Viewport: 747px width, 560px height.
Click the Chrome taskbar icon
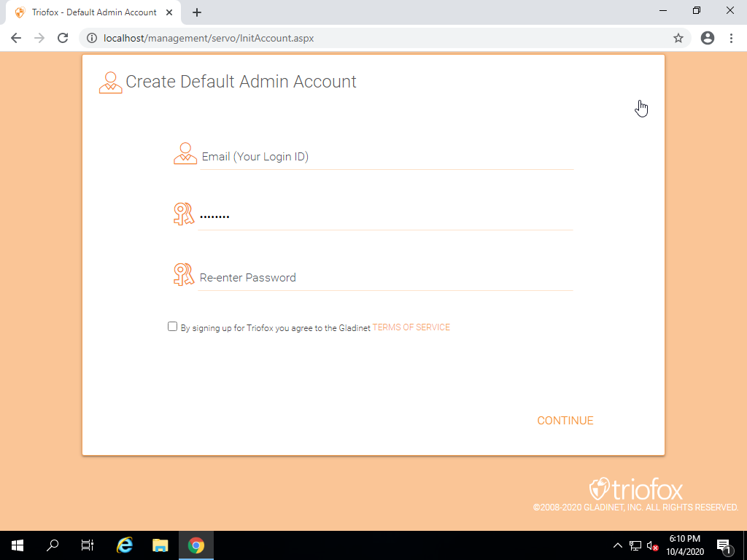196,545
